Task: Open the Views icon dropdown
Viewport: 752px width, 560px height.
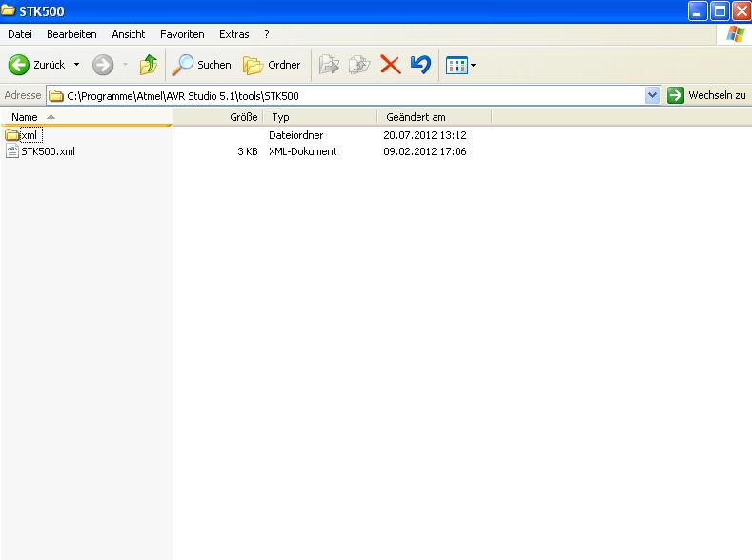Action: (x=460, y=65)
